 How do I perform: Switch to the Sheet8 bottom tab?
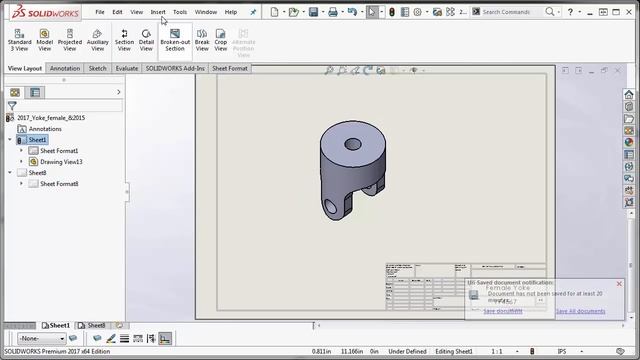(92, 325)
